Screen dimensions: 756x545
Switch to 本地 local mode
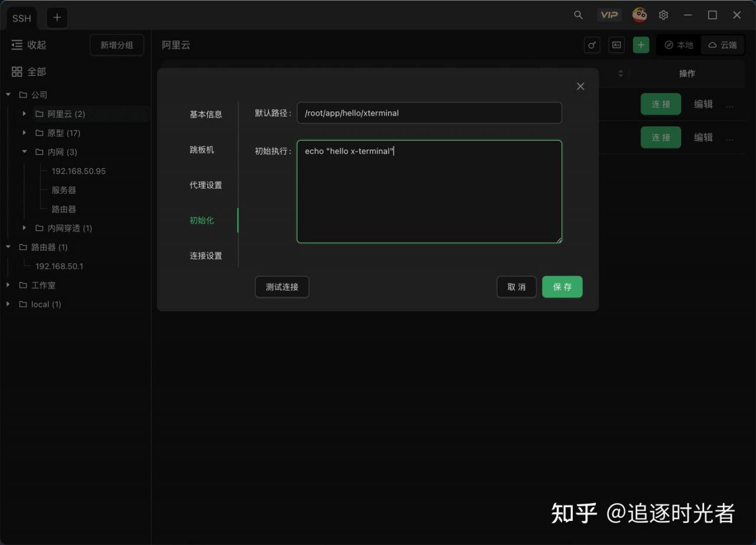point(679,45)
